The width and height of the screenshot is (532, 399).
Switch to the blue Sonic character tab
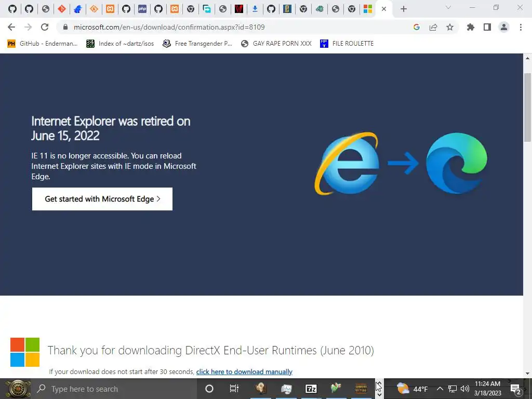(78, 9)
